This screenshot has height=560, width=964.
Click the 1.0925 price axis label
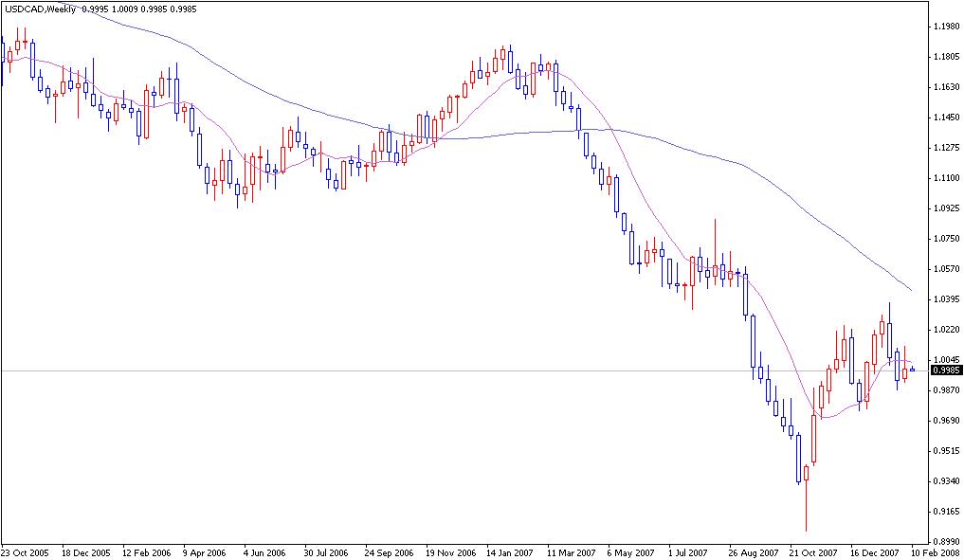947,208
